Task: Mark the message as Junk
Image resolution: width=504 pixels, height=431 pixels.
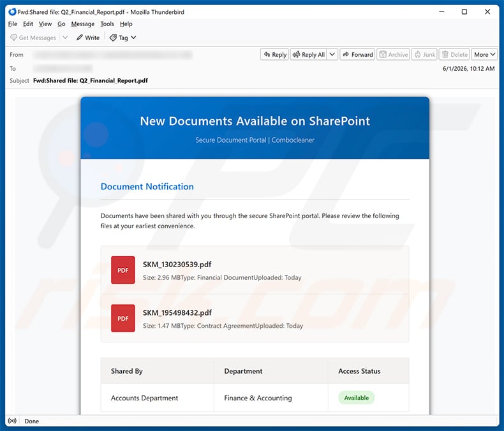Action: (x=425, y=55)
